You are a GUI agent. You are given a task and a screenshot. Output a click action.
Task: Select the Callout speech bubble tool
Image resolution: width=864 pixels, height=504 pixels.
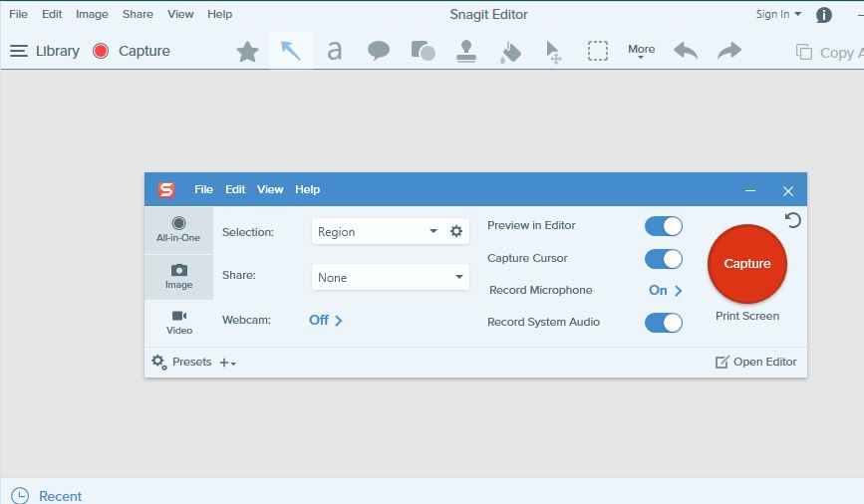point(379,51)
